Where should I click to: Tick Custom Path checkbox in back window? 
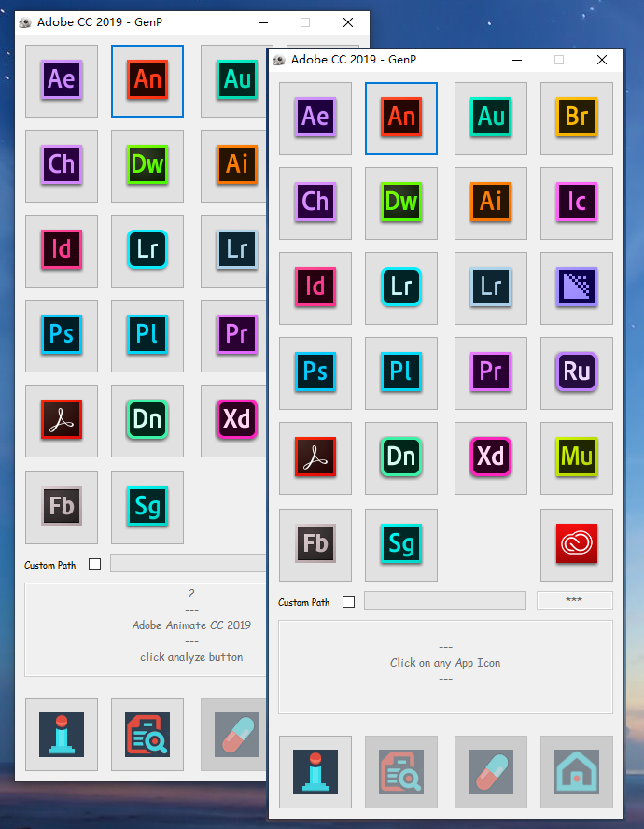pyautogui.click(x=95, y=565)
